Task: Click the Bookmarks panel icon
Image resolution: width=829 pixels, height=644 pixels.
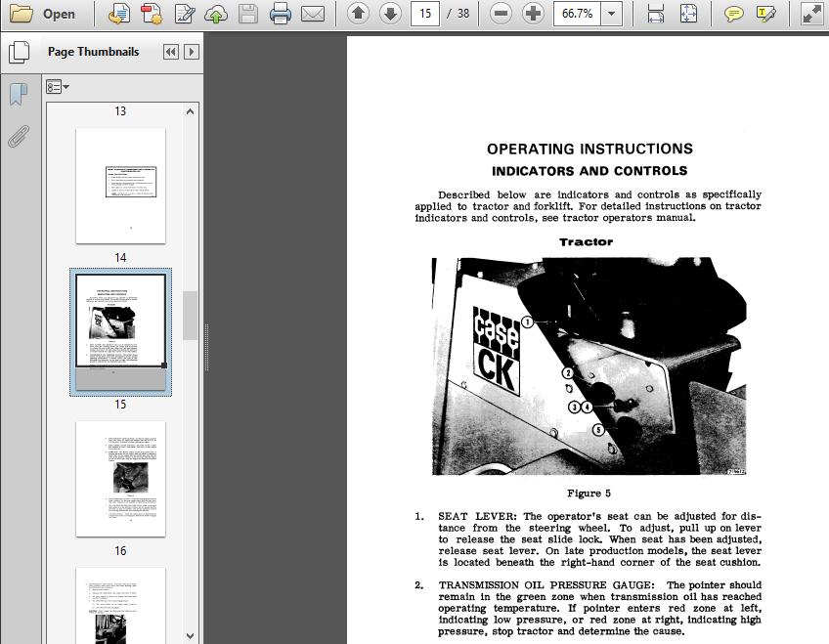Action: coord(19,94)
